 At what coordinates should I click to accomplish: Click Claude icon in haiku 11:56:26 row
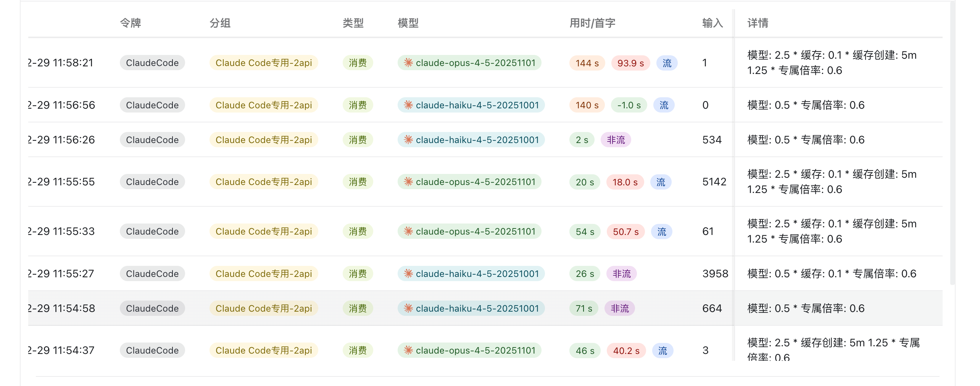tap(408, 140)
